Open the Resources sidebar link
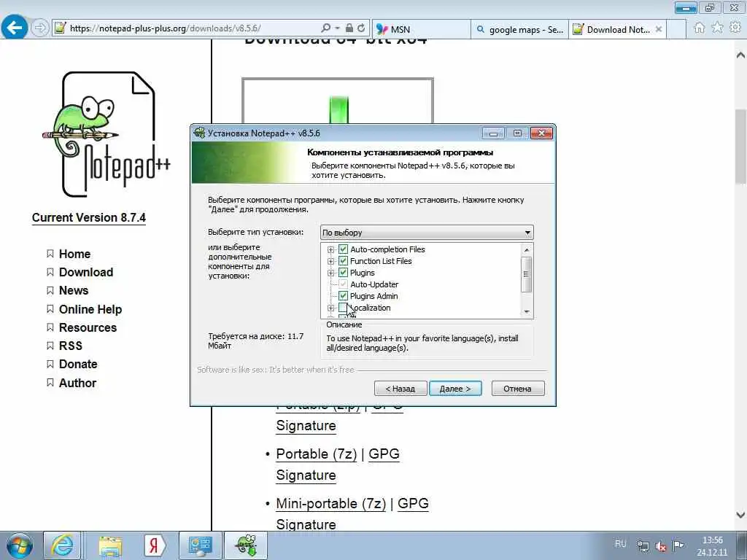The width and height of the screenshot is (747, 560). [88, 327]
